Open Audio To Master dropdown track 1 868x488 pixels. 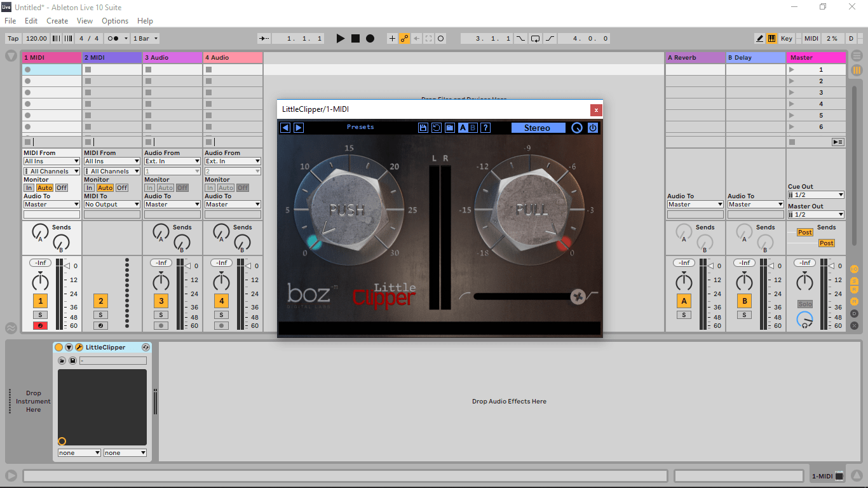(x=51, y=205)
